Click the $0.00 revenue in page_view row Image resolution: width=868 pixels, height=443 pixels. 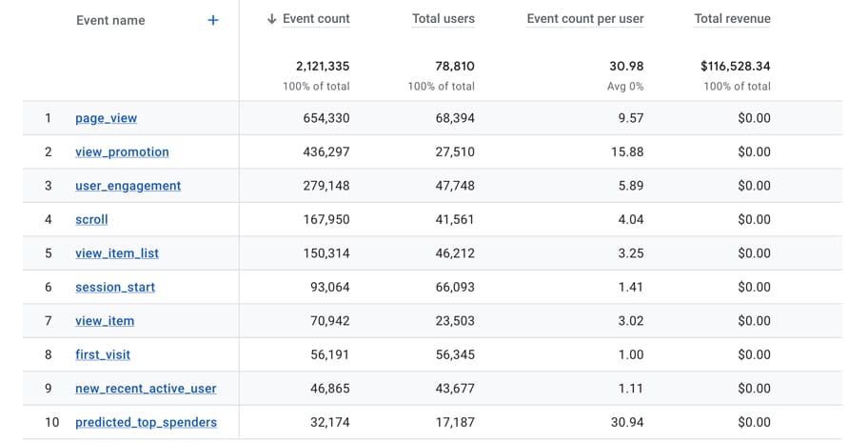pos(754,118)
